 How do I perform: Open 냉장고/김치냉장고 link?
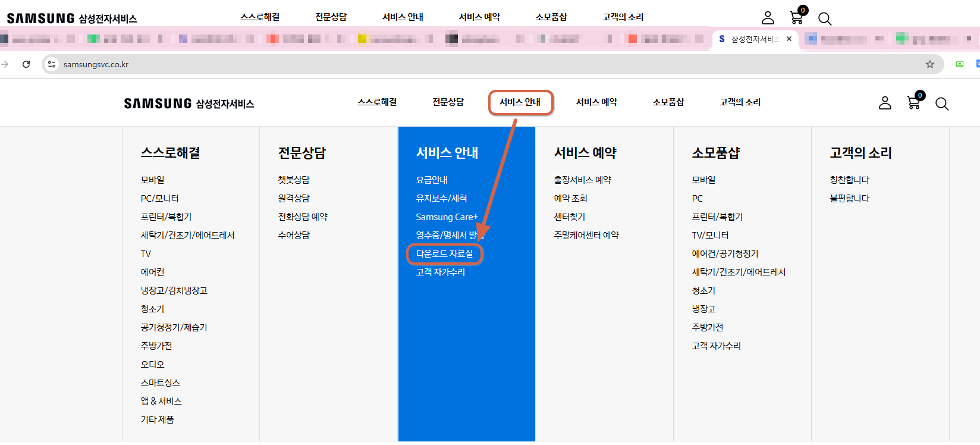click(174, 290)
